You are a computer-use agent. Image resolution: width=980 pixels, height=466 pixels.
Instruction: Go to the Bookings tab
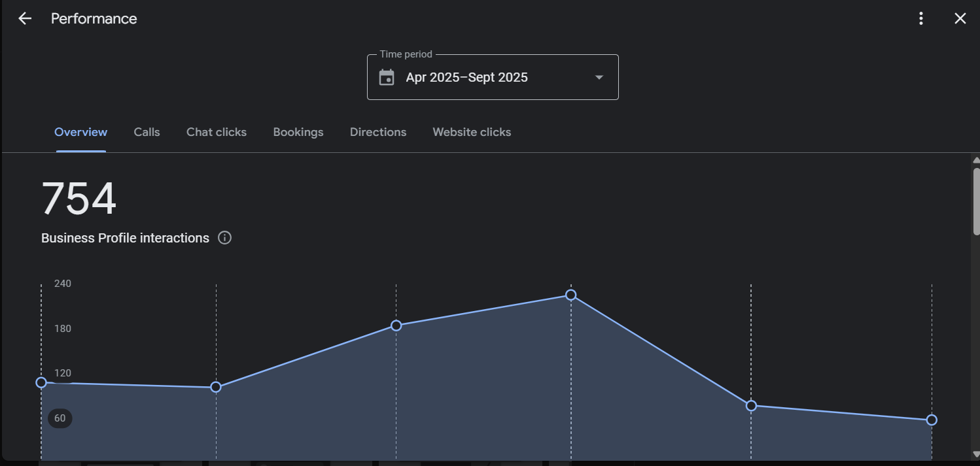point(298,132)
